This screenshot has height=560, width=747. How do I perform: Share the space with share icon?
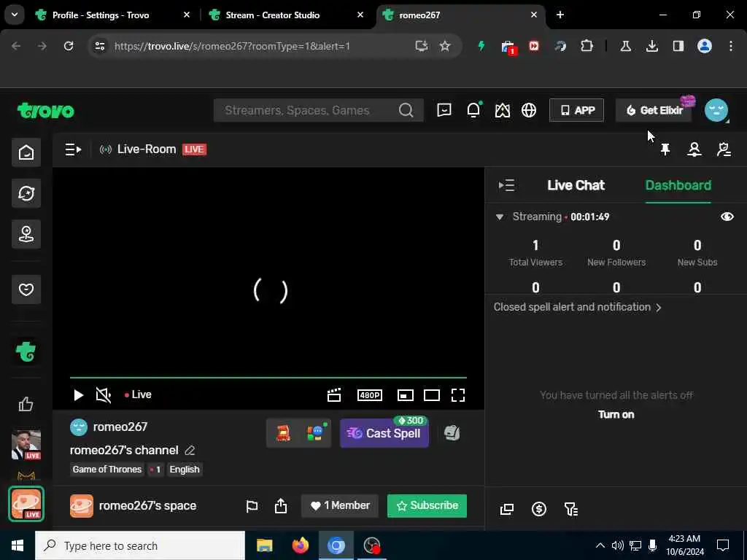click(281, 506)
